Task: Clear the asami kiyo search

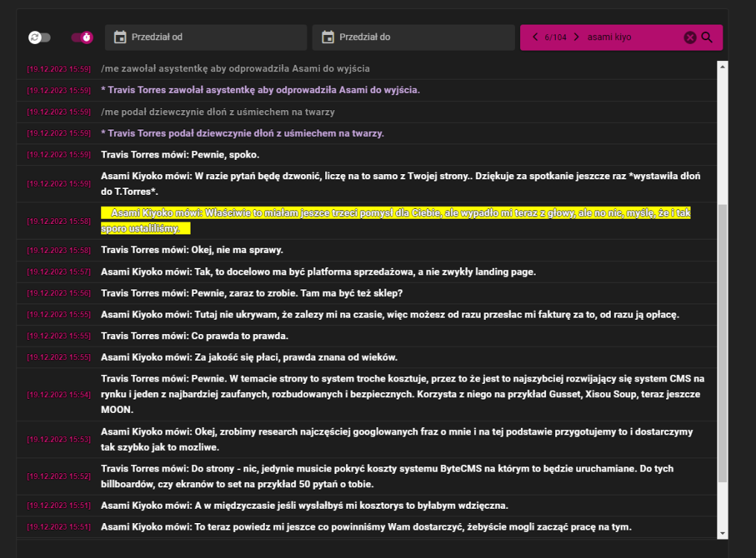Action: pos(690,37)
